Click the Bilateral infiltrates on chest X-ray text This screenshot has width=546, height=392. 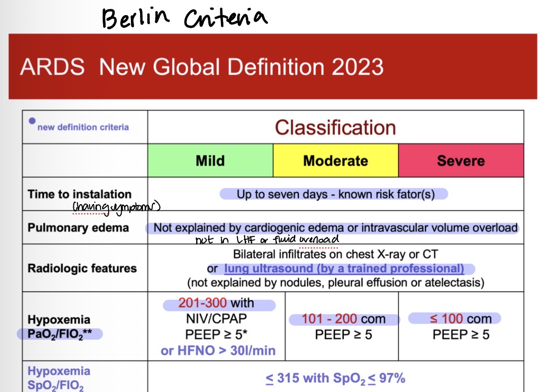tap(335, 255)
